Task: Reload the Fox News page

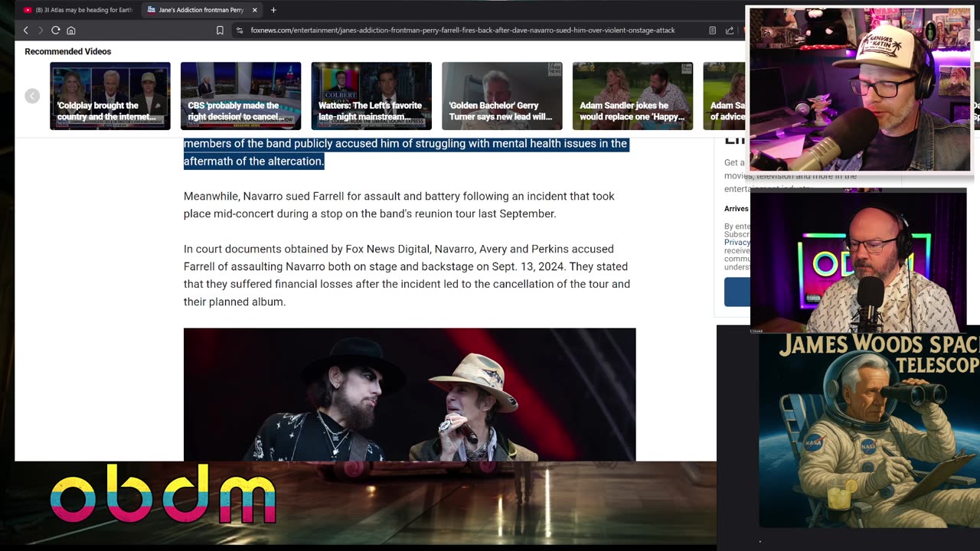Action: pyautogui.click(x=56, y=31)
